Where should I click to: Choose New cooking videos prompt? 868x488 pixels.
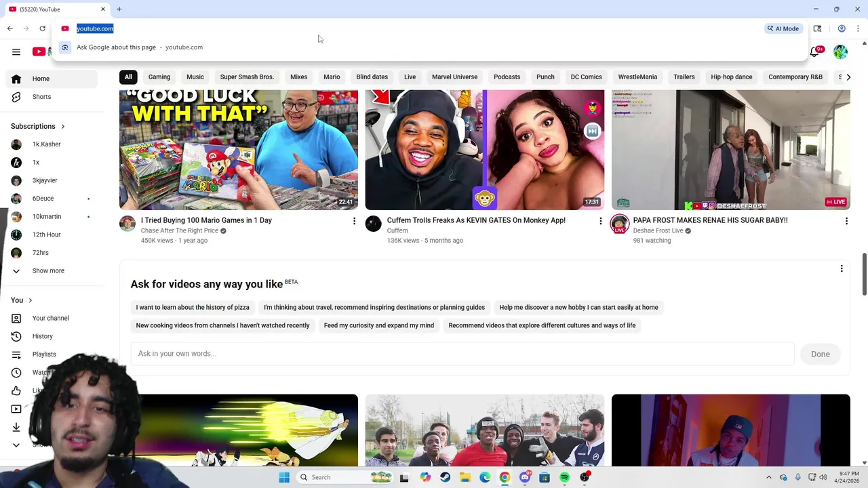222,326
